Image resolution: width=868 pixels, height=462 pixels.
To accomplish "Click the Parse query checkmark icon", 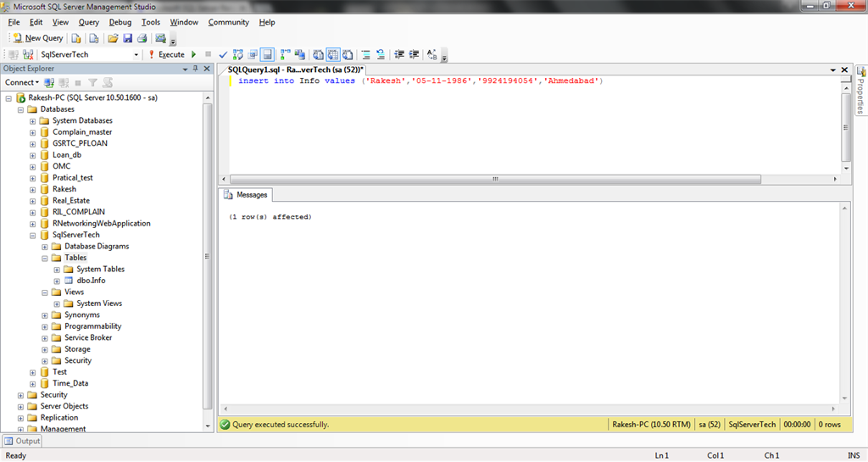I will point(223,54).
